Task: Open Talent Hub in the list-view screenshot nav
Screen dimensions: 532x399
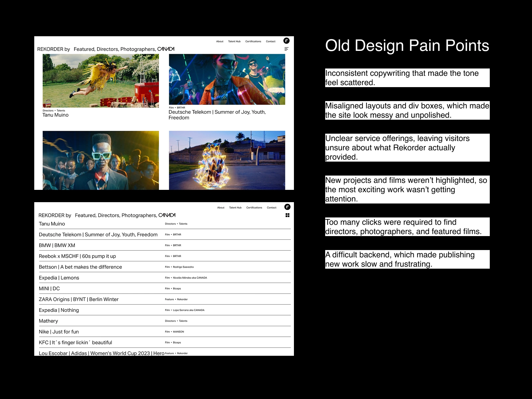Action: [x=235, y=207]
